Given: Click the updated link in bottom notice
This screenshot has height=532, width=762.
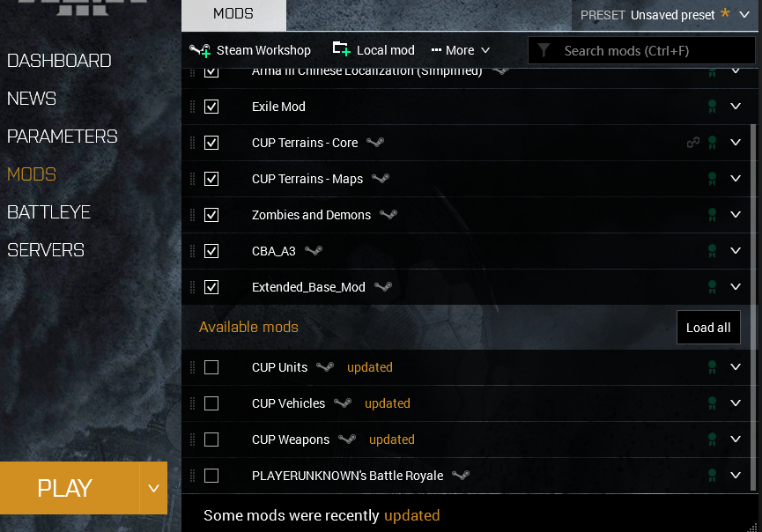Looking at the screenshot, I should (x=411, y=515).
